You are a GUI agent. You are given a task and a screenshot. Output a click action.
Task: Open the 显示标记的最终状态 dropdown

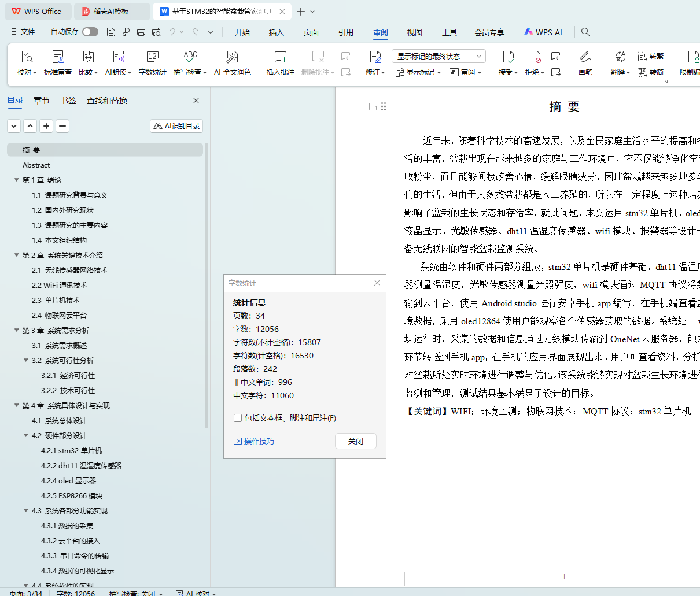(x=438, y=56)
